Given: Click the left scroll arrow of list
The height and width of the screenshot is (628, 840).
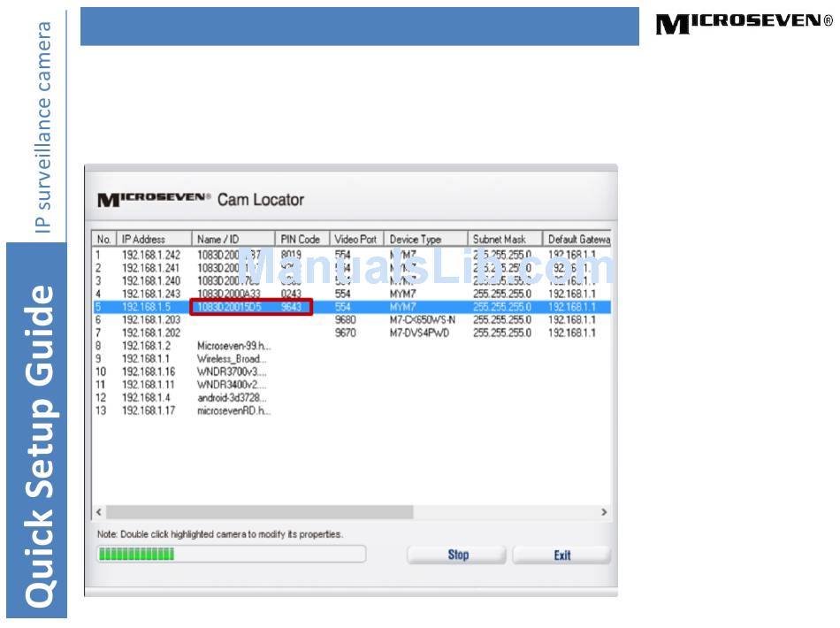Looking at the screenshot, I should coord(99,512).
